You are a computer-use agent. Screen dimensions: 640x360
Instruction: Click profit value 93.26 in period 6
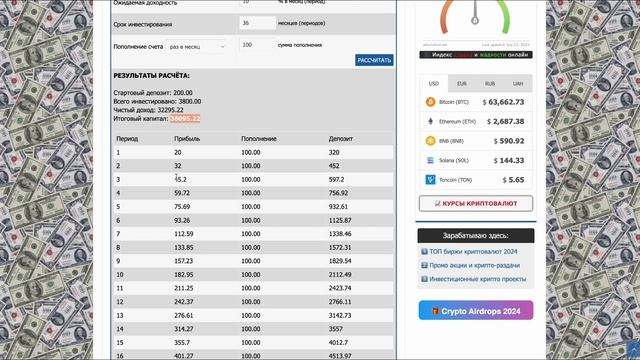point(182,220)
